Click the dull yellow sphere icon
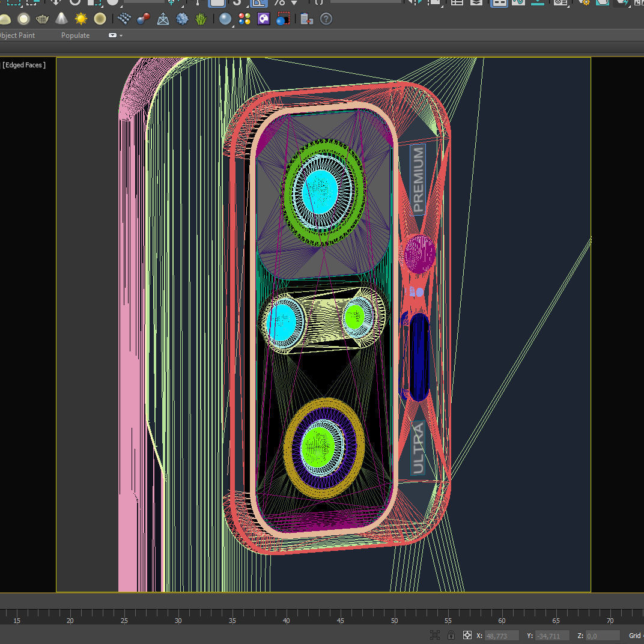The image size is (644, 644). pos(100,19)
